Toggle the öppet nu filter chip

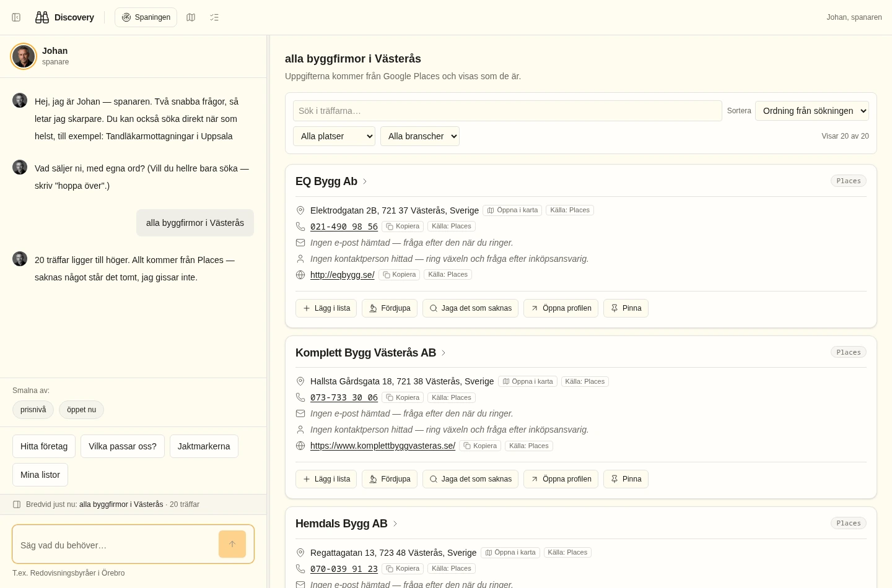click(82, 410)
